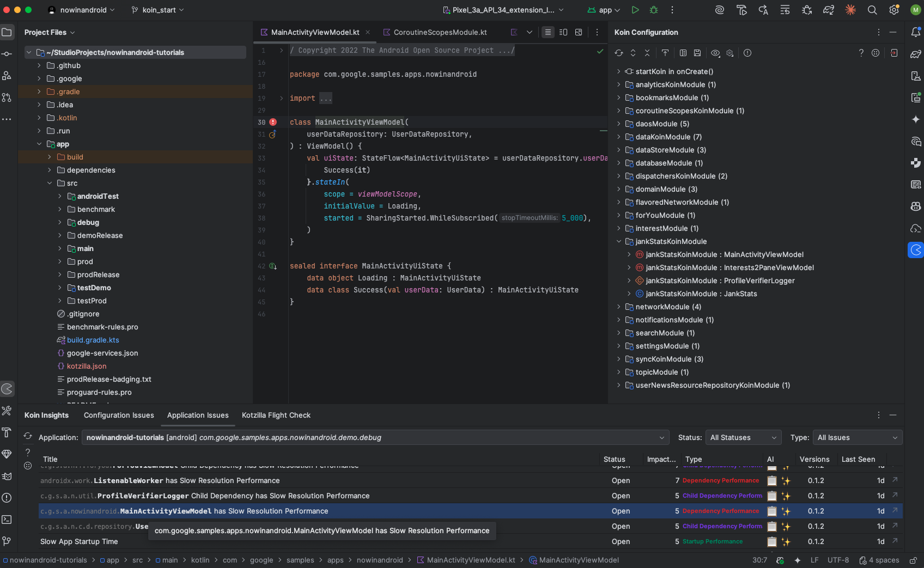This screenshot has width=924, height=568.
Task: Toggle the eye view options in Koin Configuration
Action: pos(715,53)
